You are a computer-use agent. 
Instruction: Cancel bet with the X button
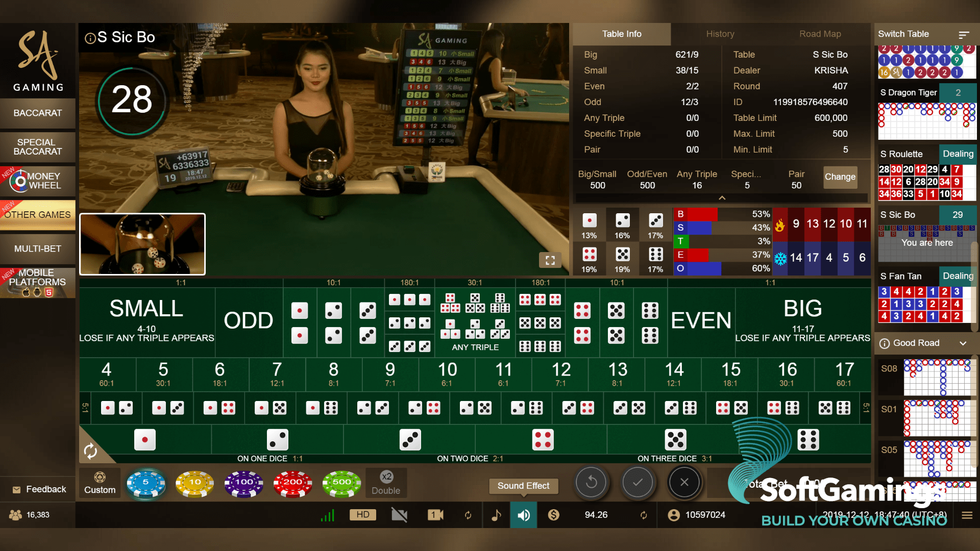coord(684,482)
